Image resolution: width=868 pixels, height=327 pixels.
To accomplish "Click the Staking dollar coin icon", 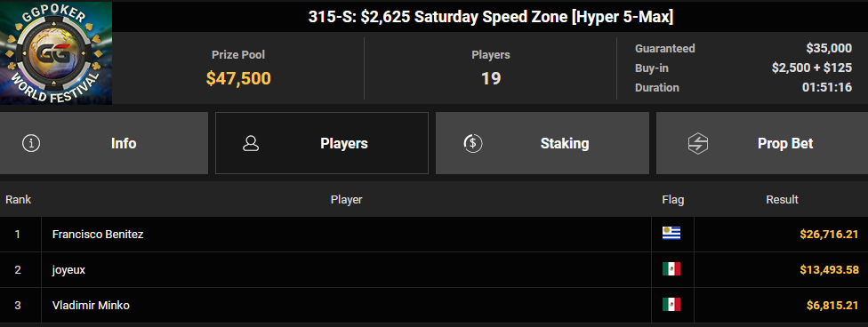I will pos(473,143).
